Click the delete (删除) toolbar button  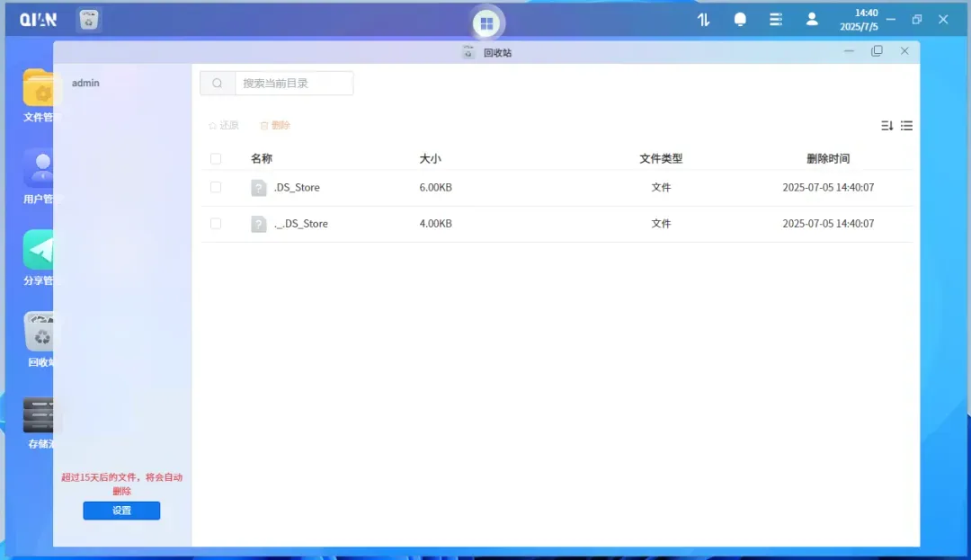point(275,126)
